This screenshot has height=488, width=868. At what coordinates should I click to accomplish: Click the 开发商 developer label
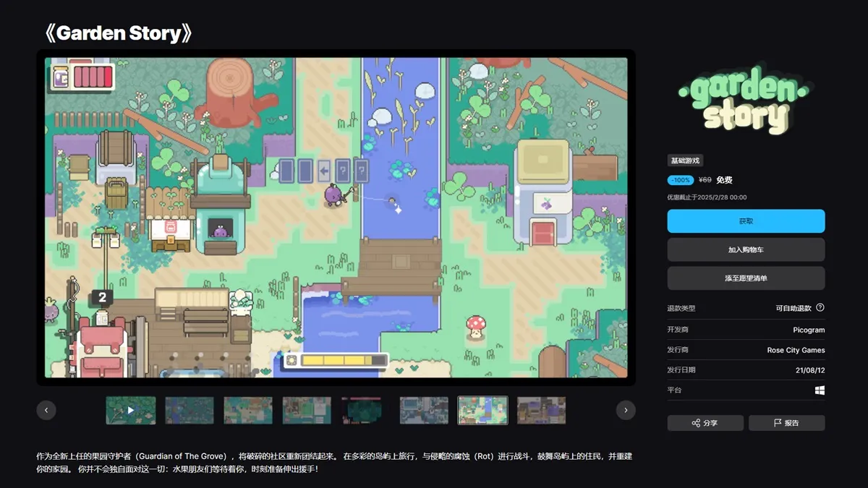(x=678, y=330)
